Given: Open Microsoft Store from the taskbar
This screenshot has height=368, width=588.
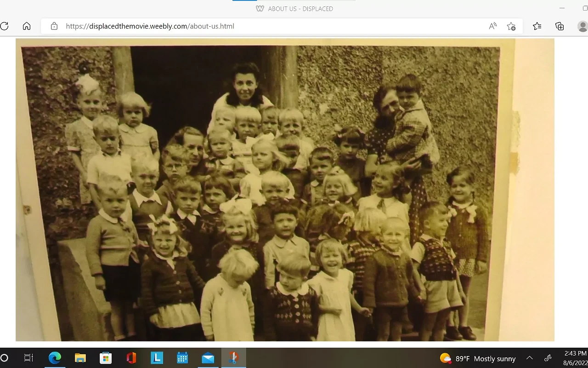Looking at the screenshot, I should pyautogui.click(x=106, y=358).
